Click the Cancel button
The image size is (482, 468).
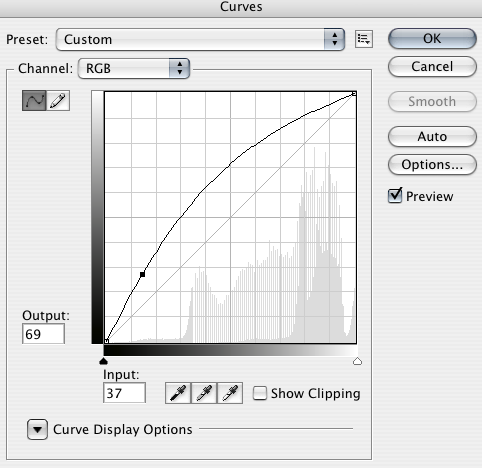(432, 67)
